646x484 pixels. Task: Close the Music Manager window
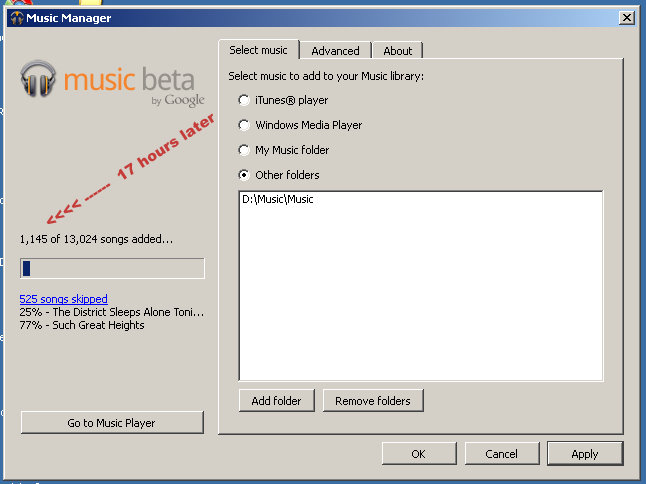click(x=627, y=18)
